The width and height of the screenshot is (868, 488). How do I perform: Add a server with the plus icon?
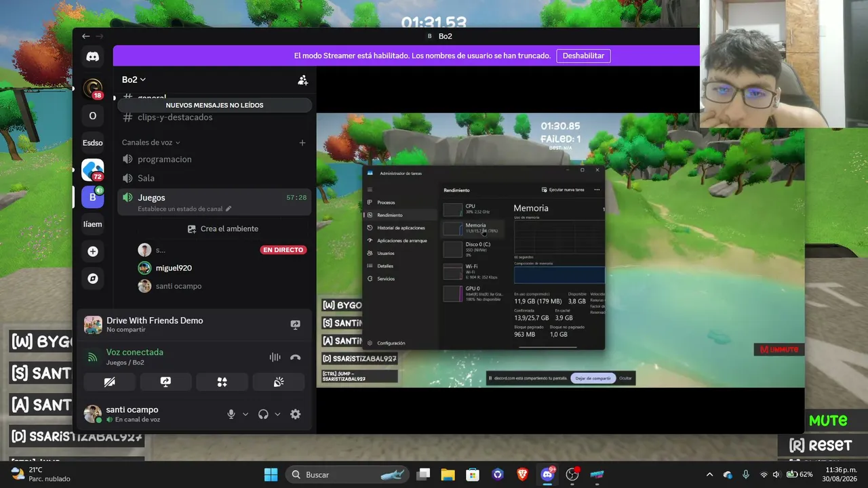[x=93, y=251]
